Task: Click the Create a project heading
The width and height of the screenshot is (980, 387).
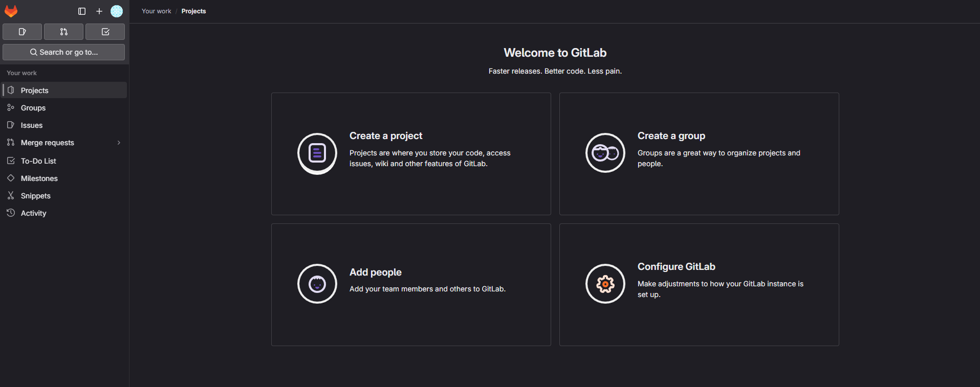Action: (386, 136)
